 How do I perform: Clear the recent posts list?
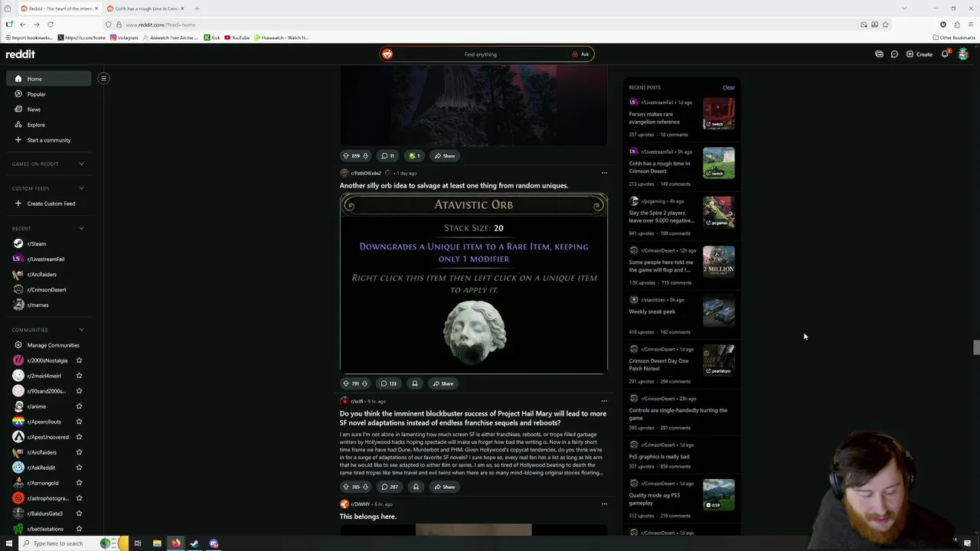pyautogui.click(x=728, y=87)
